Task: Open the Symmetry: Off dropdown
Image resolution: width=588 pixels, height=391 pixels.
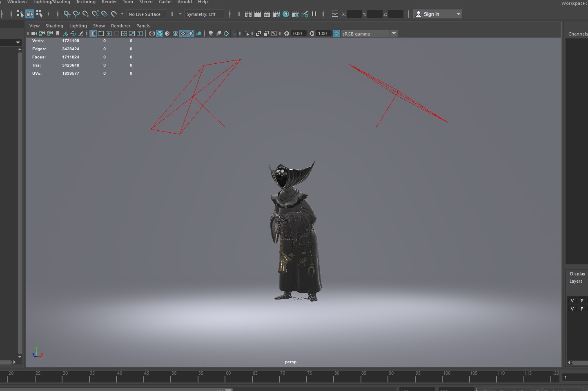Action: point(205,14)
